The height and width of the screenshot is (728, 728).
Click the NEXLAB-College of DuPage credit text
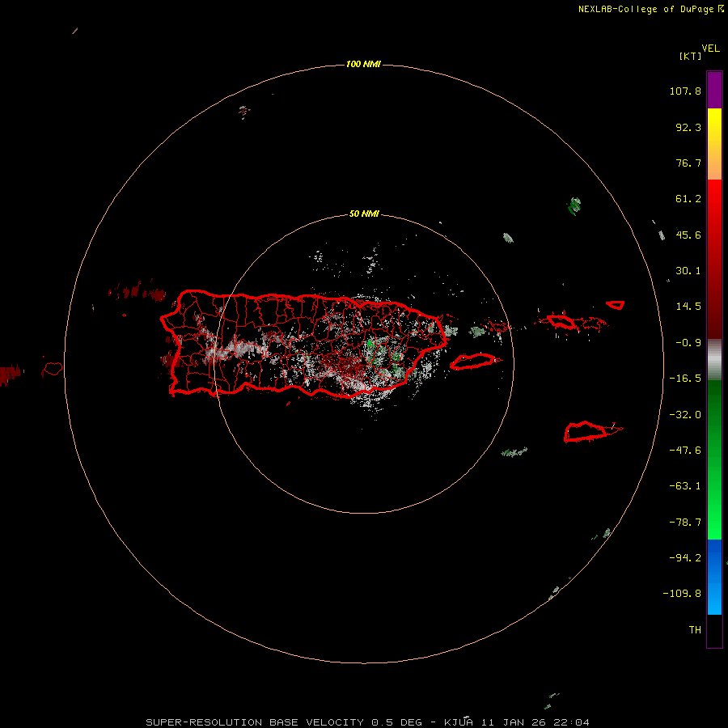(645, 9)
